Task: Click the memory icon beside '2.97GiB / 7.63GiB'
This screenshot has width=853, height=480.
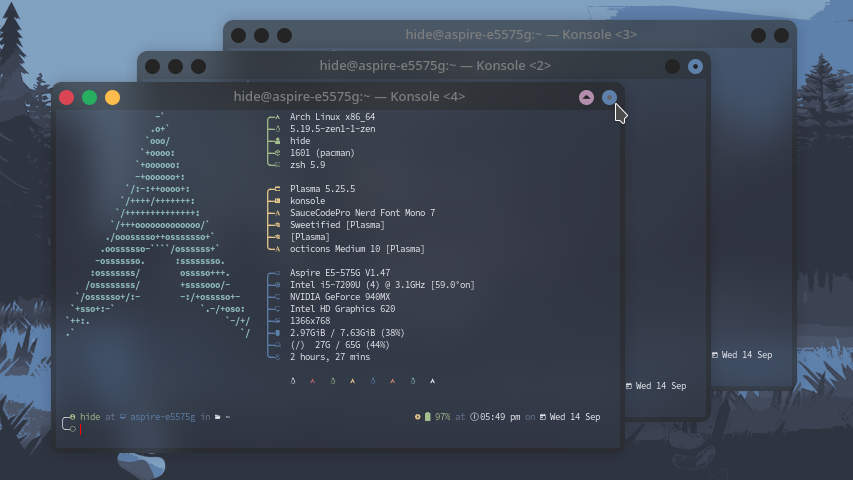Action: [x=277, y=333]
